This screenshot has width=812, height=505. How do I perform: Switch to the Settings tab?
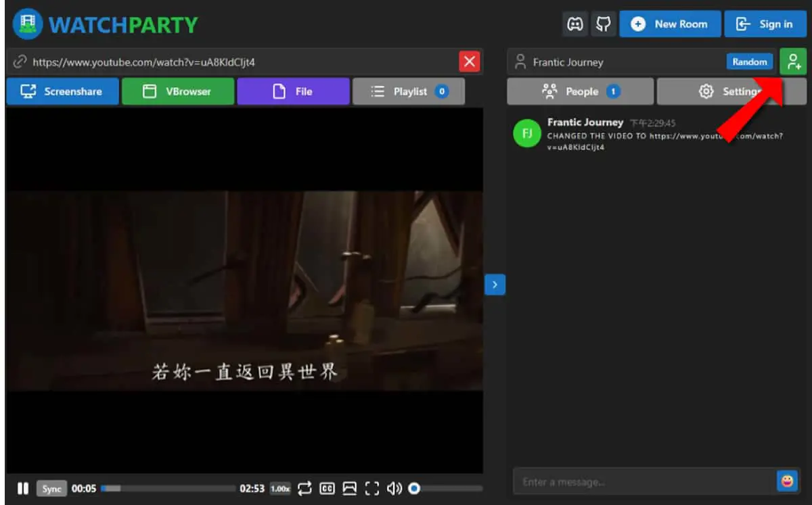(x=732, y=91)
